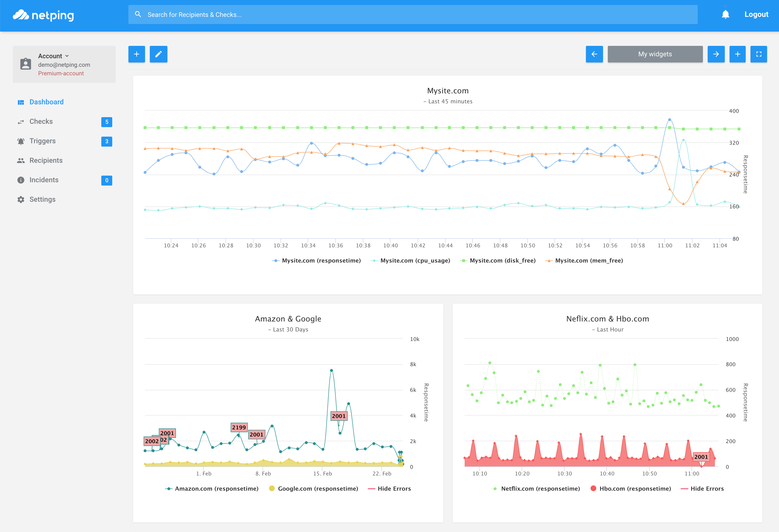Click the 2001 flag near 15. Feb
The image size is (779, 532).
(x=339, y=416)
